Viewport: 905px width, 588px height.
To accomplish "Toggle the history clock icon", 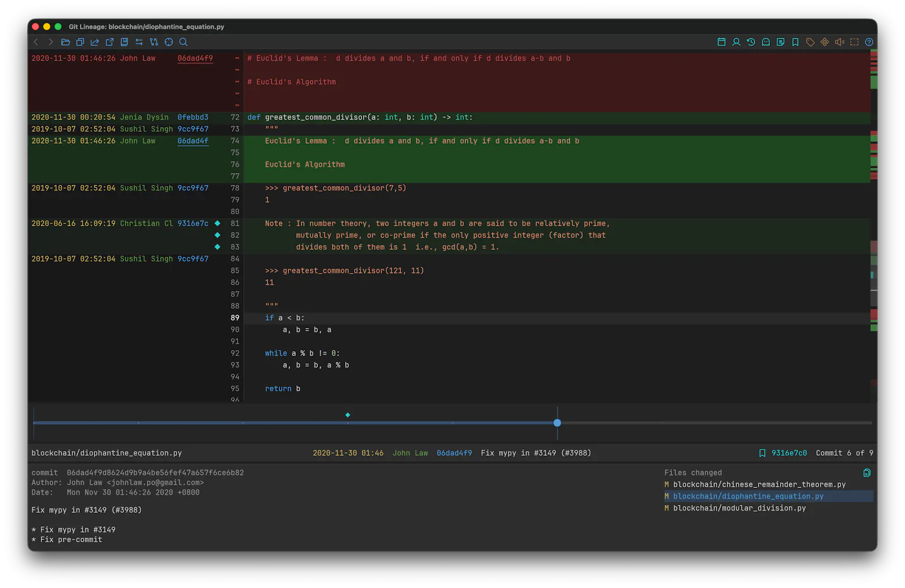I will click(x=751, y=42).
